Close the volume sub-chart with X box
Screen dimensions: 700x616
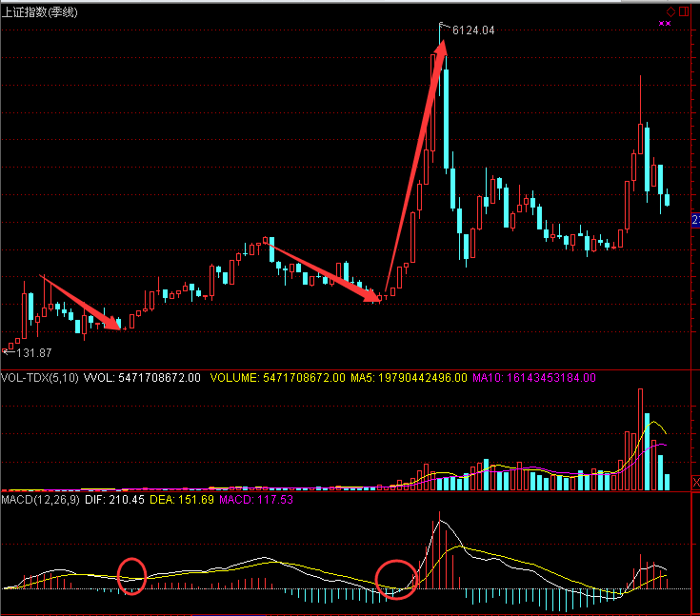695,482
